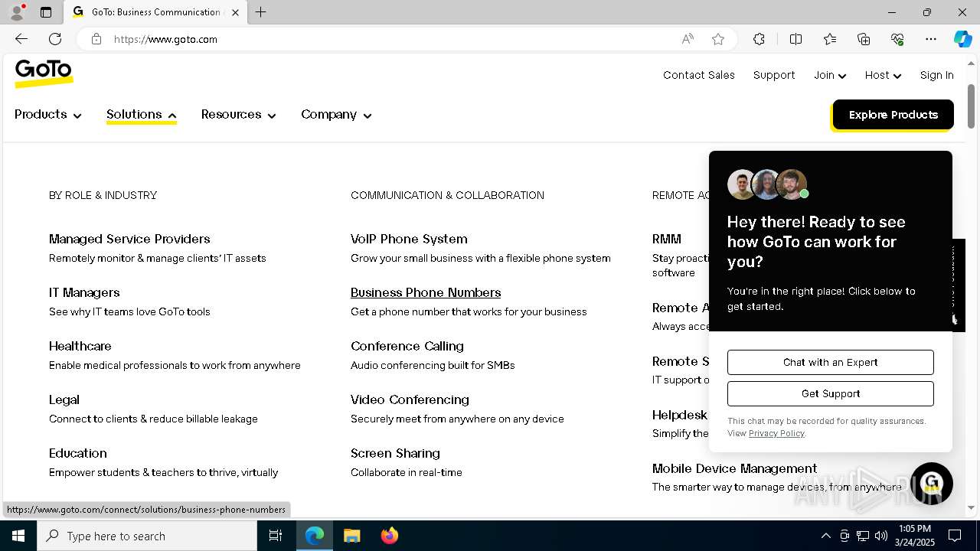Open Video Conferencing
The height and width of the screenshot is (551, 980).
coord(410,399)
